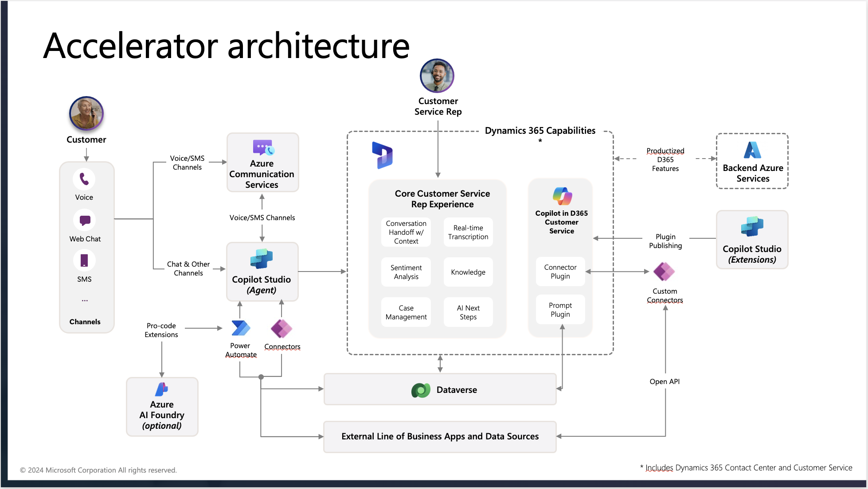868x489 pixels.
Task: Click the Azure AI Foundry icon
Action: point(162,389)
